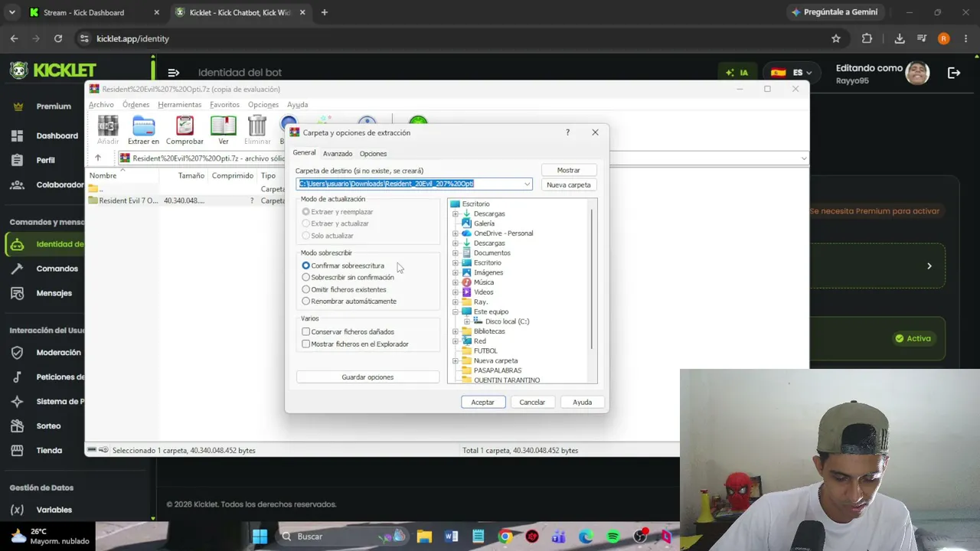This screenshot has width=980, height=551.
Task: Switch to the Opciones tab in extraction dialog
Action: pos(373,154)
